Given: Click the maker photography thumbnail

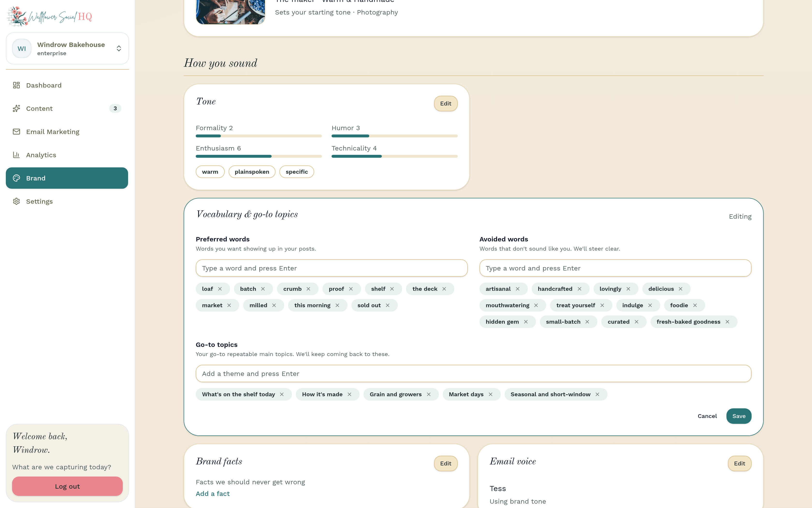Looking at the screenshot, I should 231,12.
